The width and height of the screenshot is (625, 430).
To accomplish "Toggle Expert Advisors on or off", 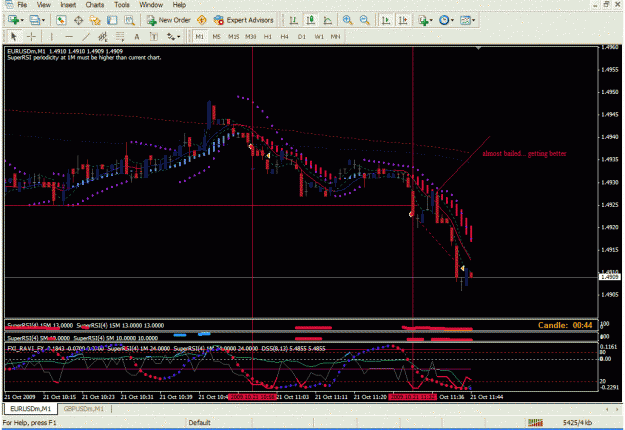I will pos(244,20).
